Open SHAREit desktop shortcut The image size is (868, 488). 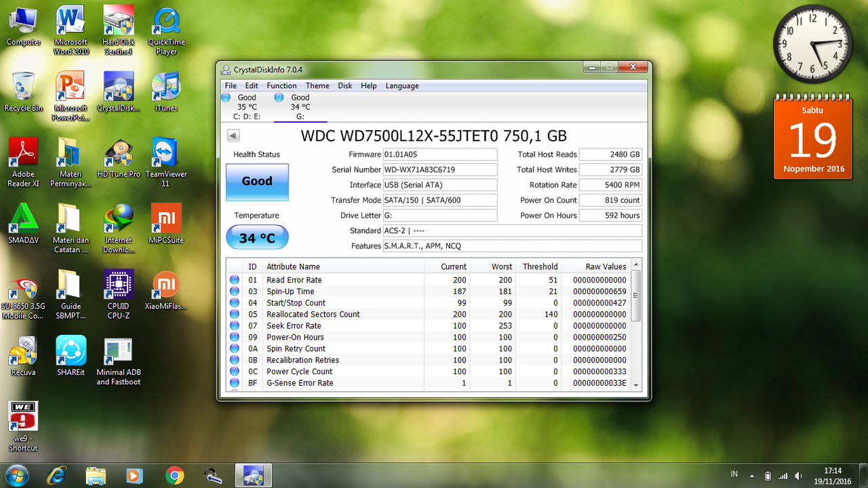point(71,357)
